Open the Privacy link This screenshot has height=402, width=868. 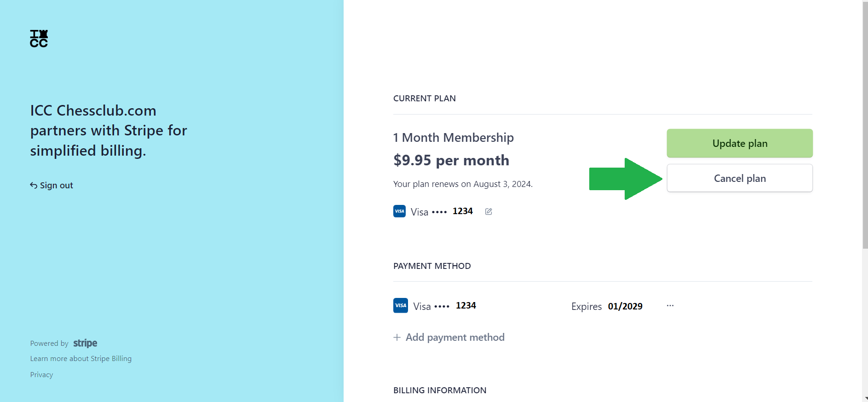pyautogui.click(x=41, y=375)
